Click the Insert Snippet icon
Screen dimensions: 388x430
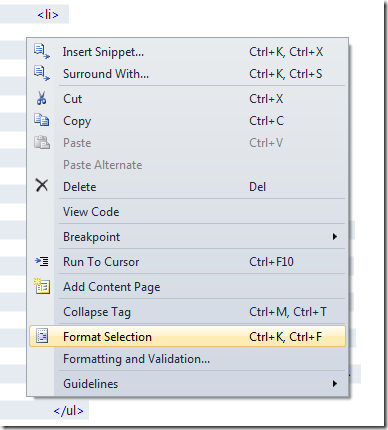click(42, 51)
